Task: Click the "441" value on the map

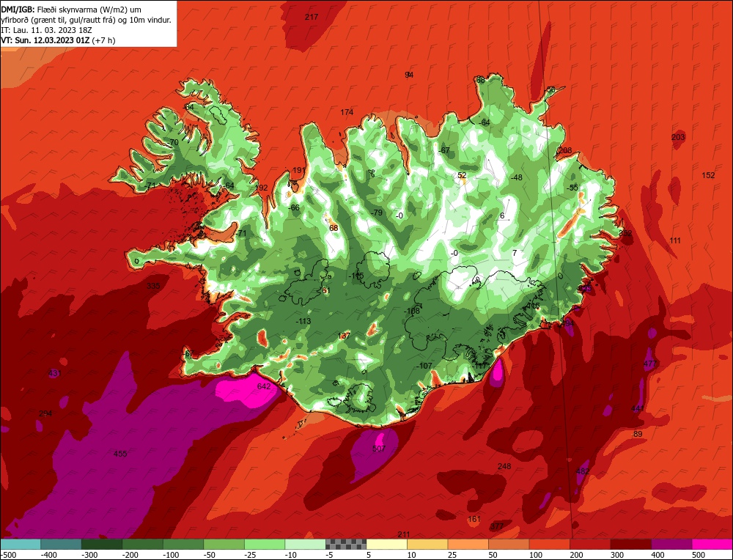Action: [638, 408]
